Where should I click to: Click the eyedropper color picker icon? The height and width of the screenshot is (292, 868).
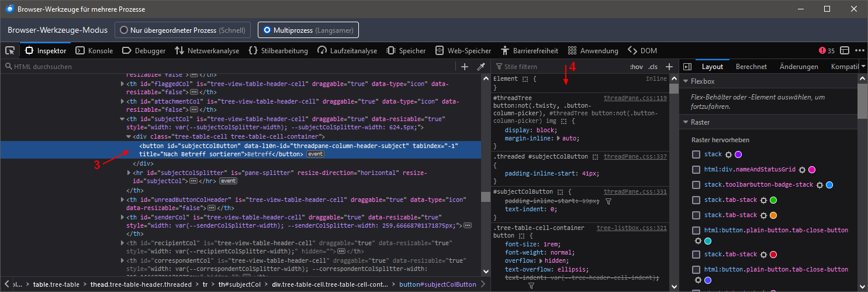482,67
